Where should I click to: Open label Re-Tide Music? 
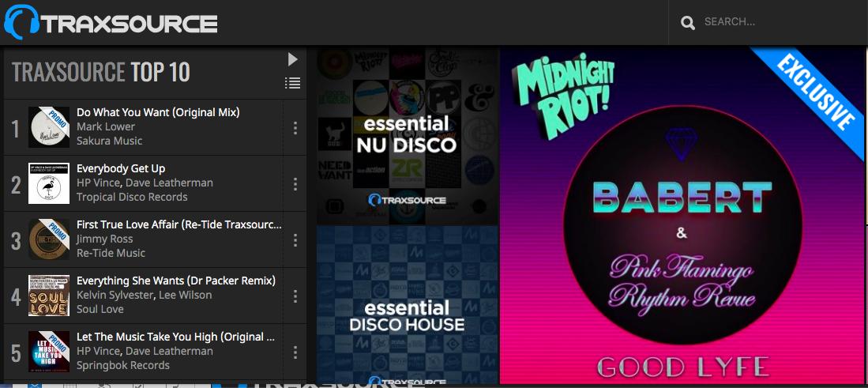111,253
